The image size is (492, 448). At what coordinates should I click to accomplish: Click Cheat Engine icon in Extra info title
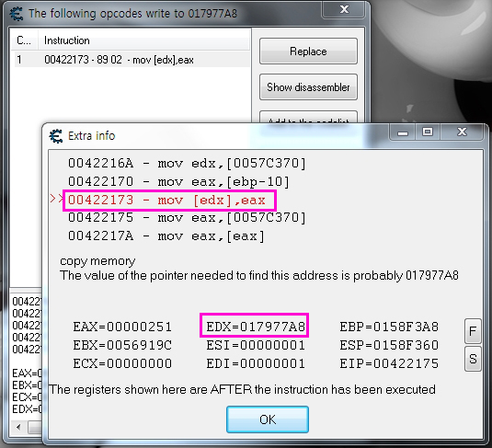56,136
